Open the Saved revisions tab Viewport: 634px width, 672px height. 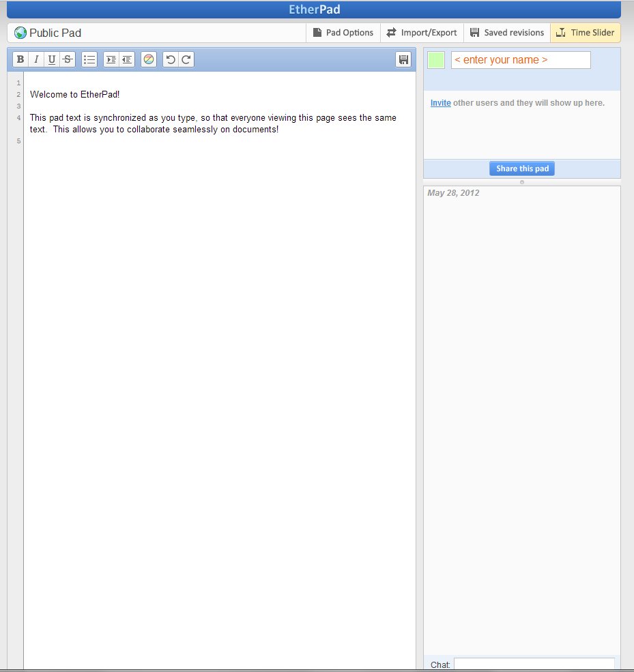[x=507, y=33]
